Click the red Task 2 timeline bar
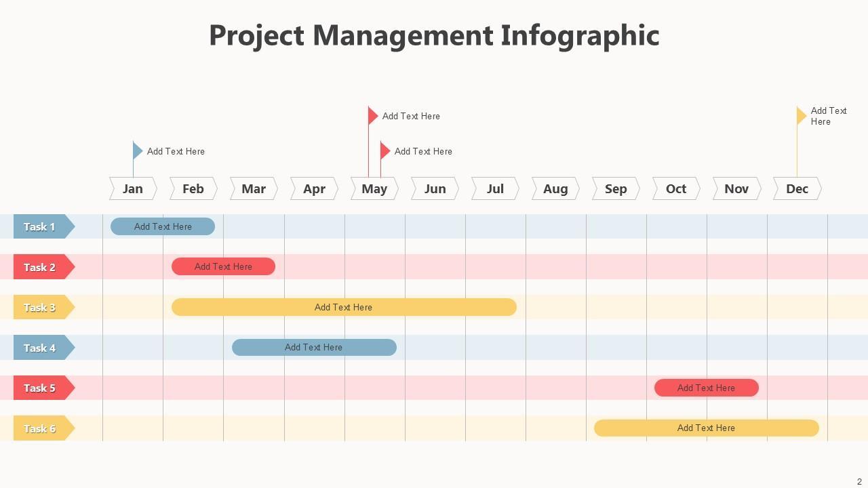The width and height of the screenshot is (868, 488). [x=223, y=266]
